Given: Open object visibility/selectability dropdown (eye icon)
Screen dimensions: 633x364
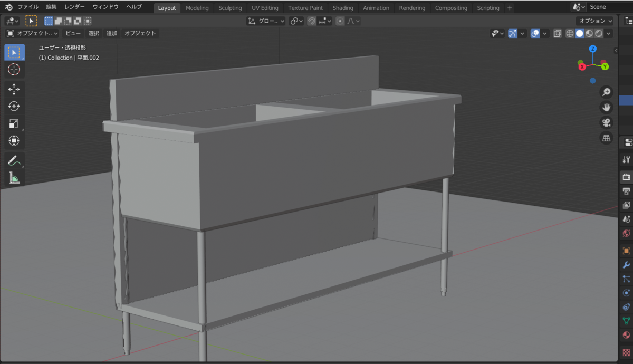Looking at the screenshot, I should coord(497,33).
